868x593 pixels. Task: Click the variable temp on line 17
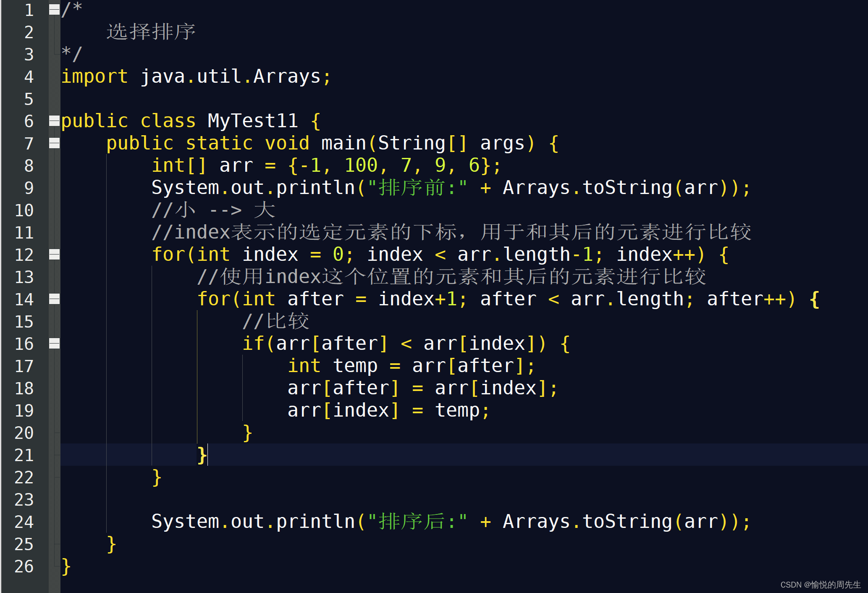(355, 366)
